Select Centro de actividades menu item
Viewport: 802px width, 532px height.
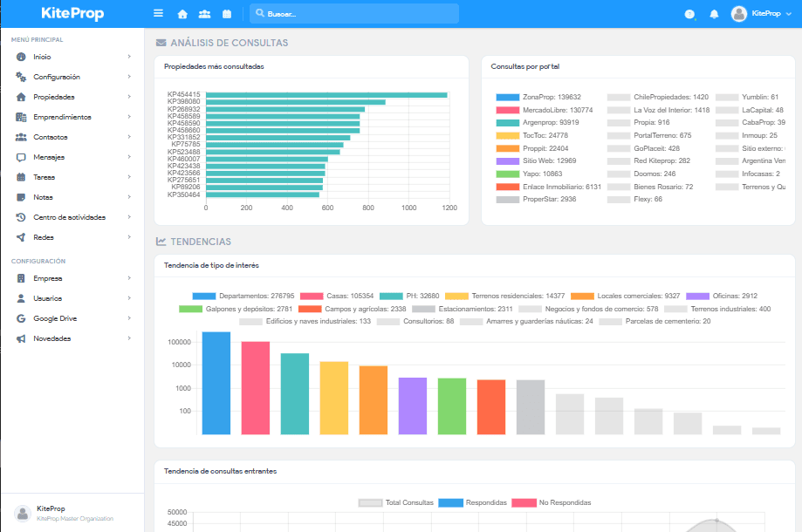pos(72,217)
